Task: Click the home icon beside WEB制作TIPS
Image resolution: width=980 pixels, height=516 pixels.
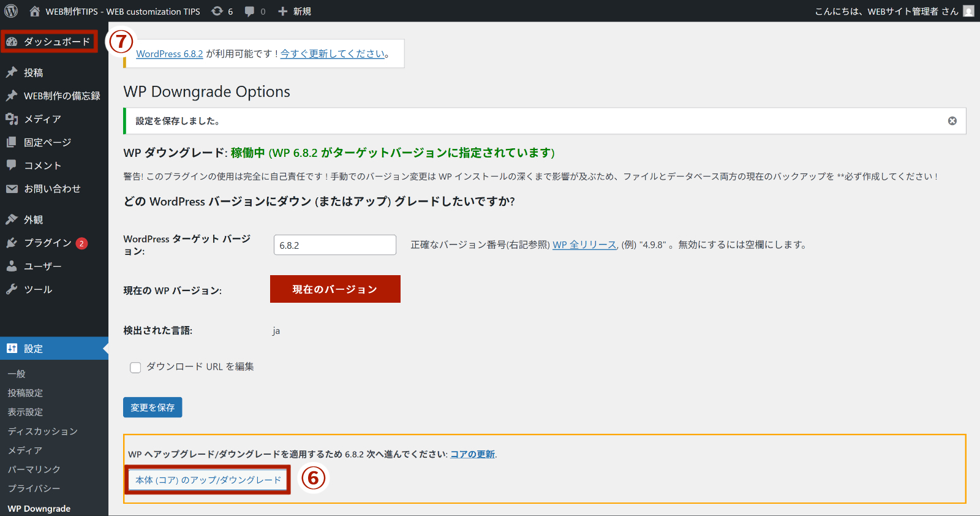Action: coord(35,11)
